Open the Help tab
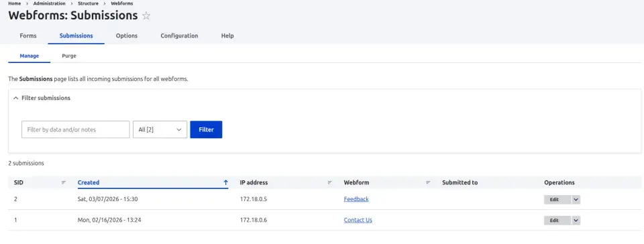The image size is (644, 244). 227,36
